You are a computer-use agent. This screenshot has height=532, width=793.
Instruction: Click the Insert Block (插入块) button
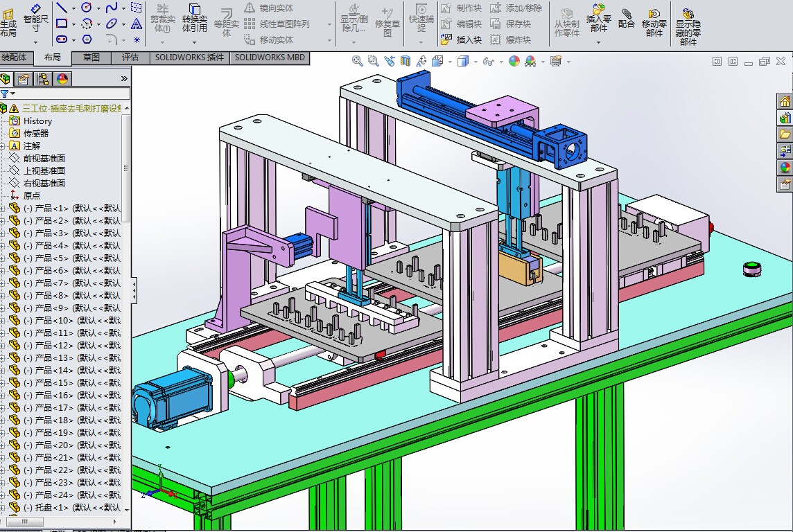point(462,39)
